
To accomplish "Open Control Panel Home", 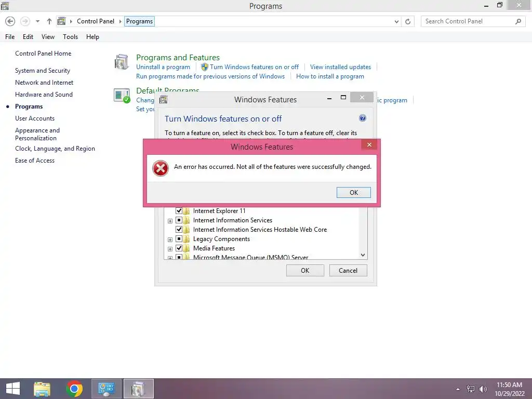I will [x=43, y=54].
